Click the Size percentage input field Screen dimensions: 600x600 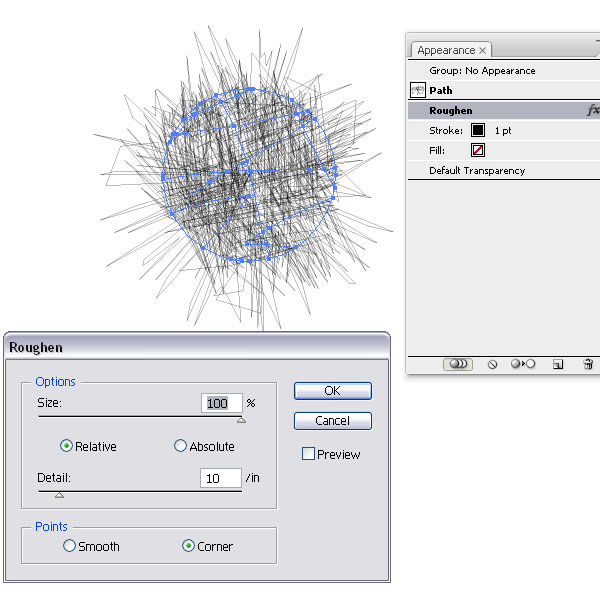tap(222, 403)
